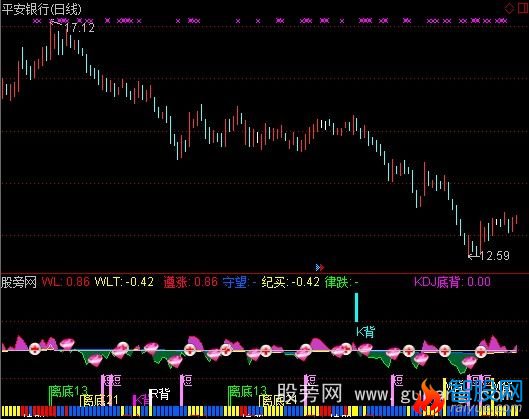The image size is (529, 419).
Task: Select the 平安银行(日线) chart title
Action: 41,9
